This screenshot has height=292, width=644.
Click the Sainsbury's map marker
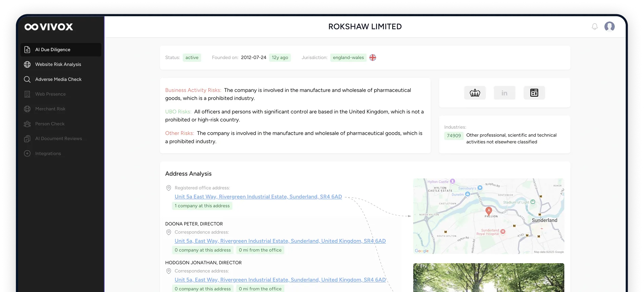480,188
